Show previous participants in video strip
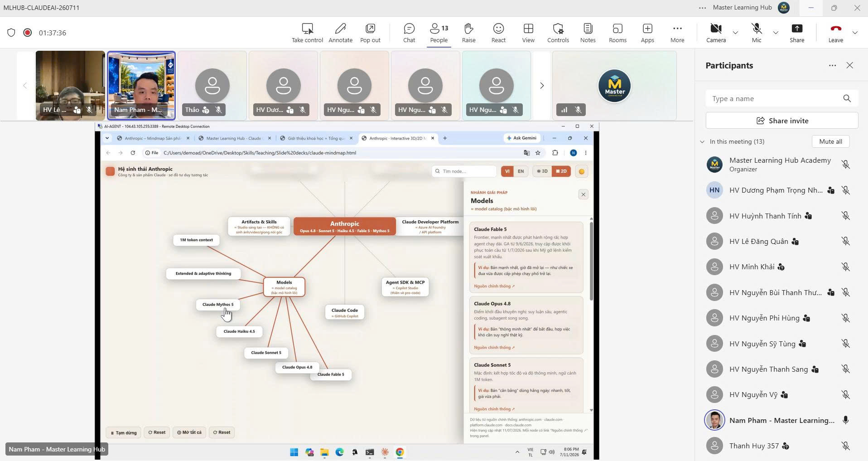Viewport: 868px width, 461px height. (25, 86)
